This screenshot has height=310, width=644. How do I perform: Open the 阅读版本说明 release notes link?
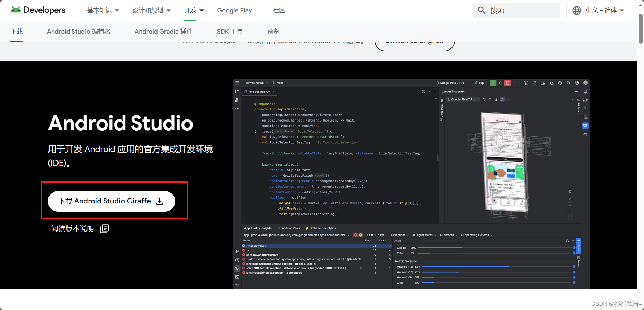click(80, 229)
